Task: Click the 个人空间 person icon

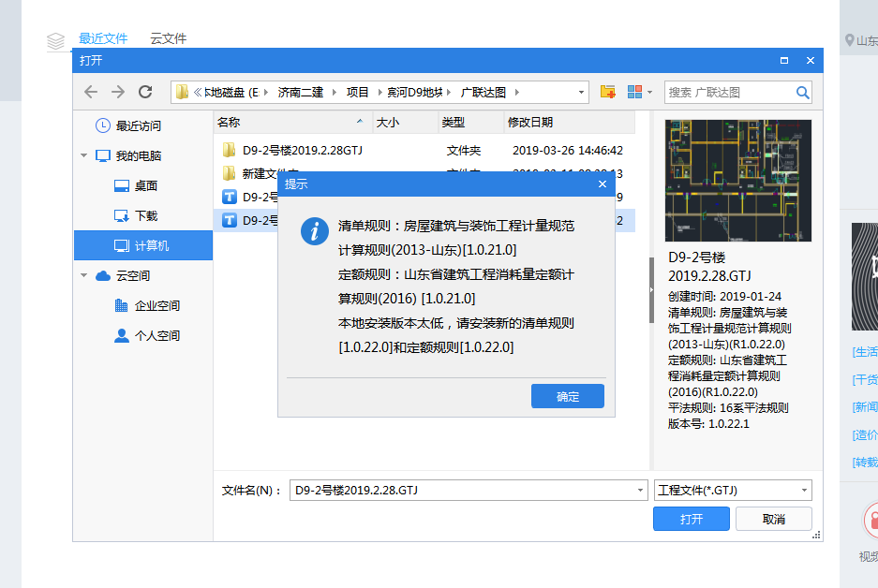Action: (122, 336)
